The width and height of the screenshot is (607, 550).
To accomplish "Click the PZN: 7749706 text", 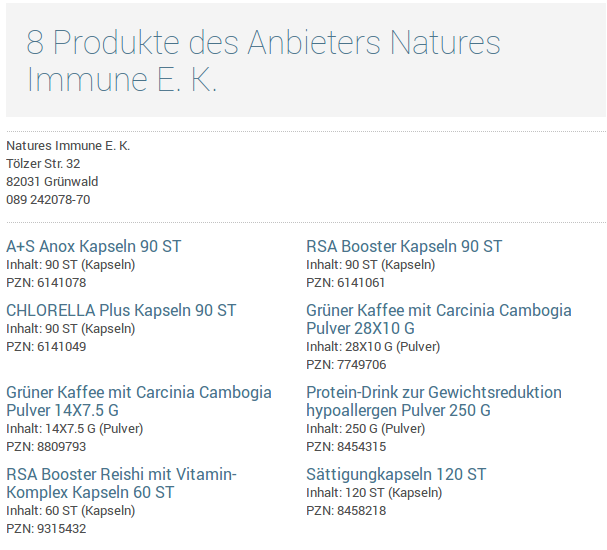I will point(346,365).
